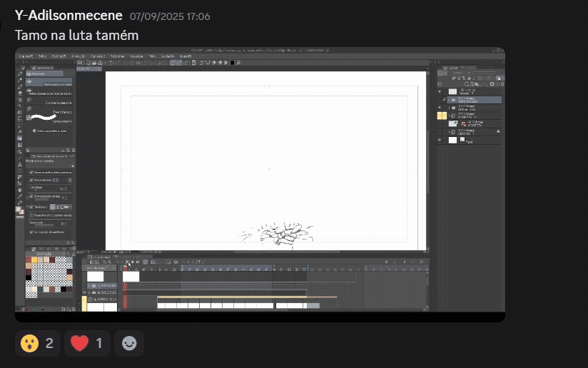The width and height of the screenshot is (588, 368).
Task: Select the Balloon tool below Text tool
Action: [x=20, y=171]
